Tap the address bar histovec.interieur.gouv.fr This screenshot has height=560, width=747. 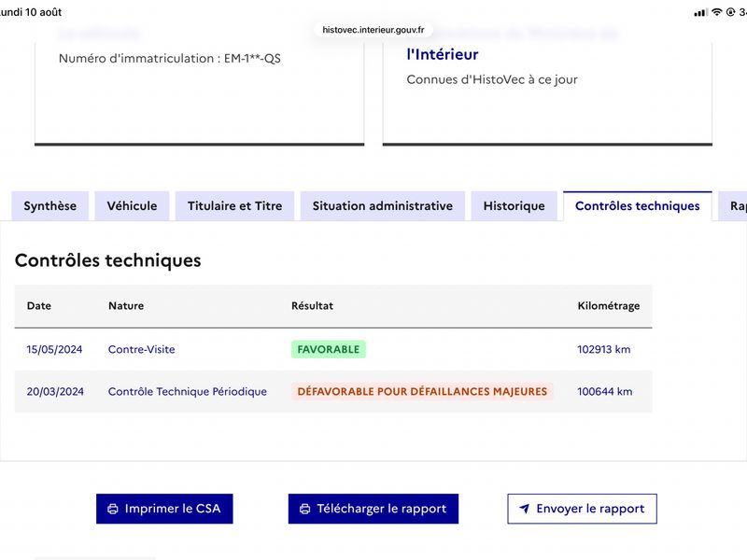373,30
